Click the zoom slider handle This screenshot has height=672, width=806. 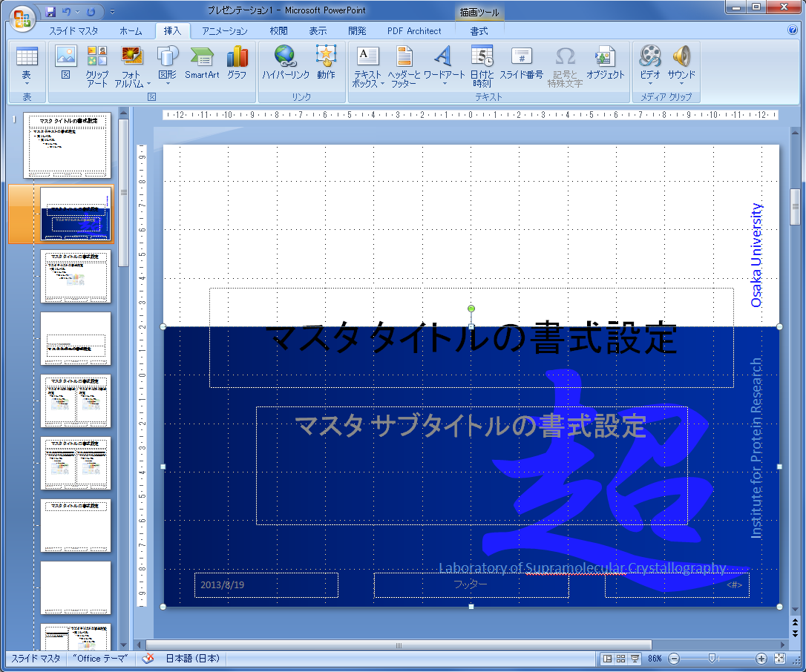click(x=712, y=659)
